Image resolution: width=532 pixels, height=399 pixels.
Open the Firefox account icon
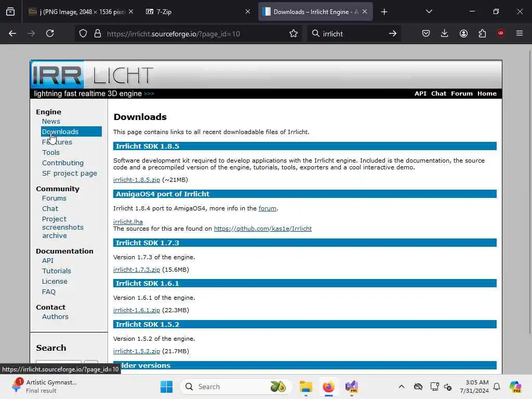pos(463,34)
